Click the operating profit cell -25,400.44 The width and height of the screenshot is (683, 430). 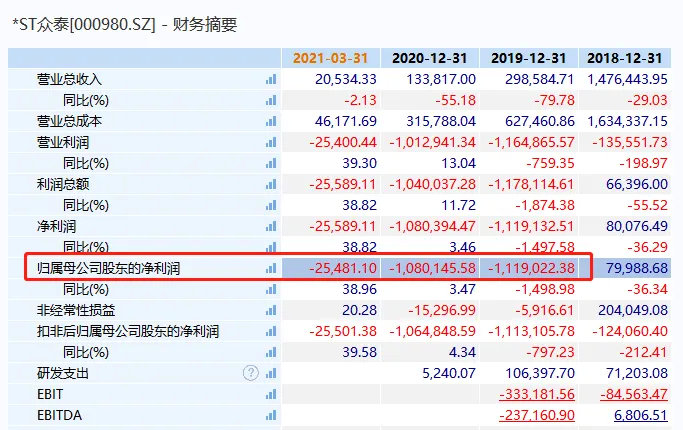point(343,142)
